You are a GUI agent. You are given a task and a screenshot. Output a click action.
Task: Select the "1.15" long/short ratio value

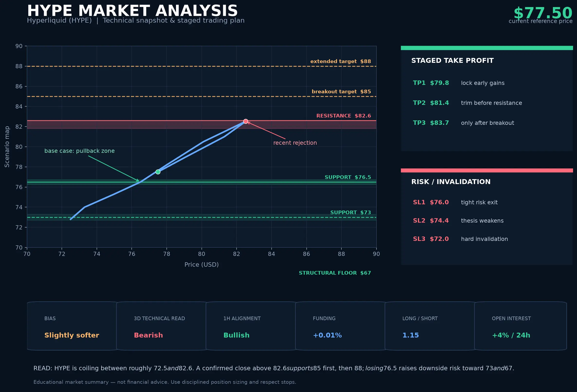[411, 335]
